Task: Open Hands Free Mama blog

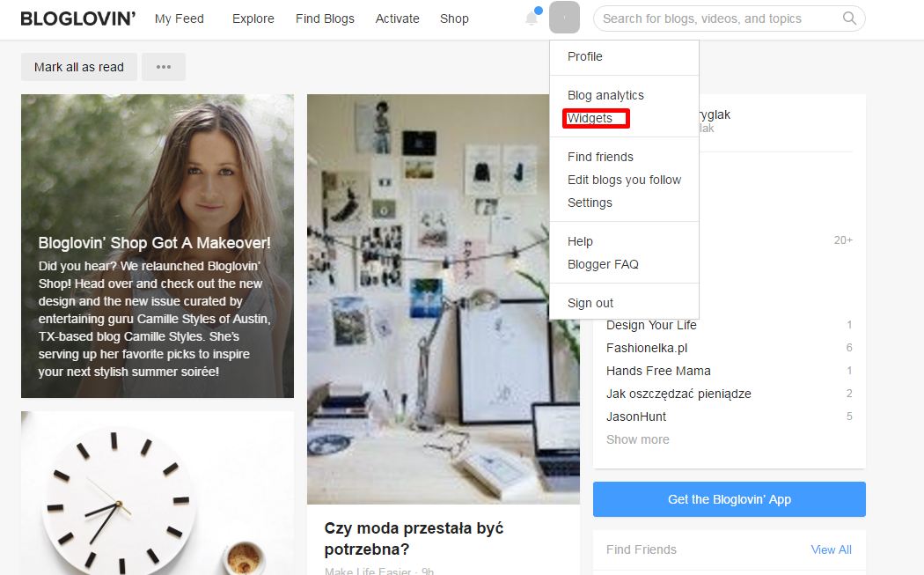Action: 658,371
